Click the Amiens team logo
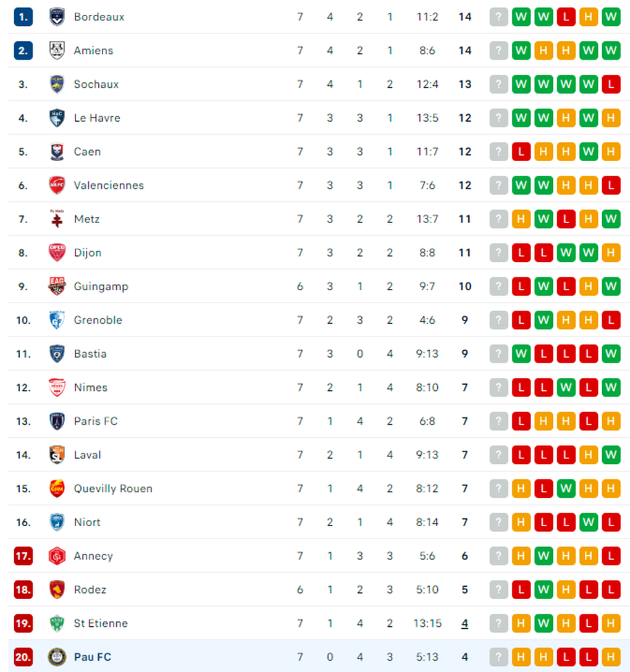 pos(57,51)
